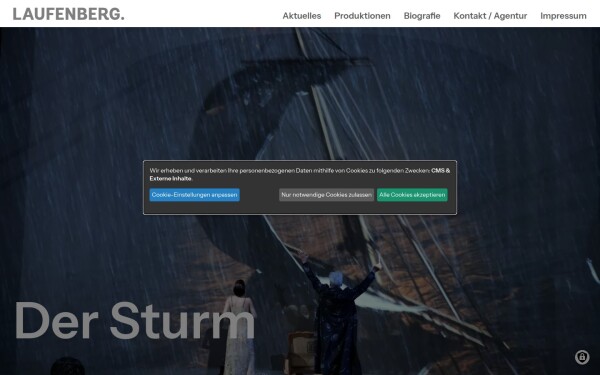Viewport: 600px width, 375px height.
Task: Select Kontakt / Agentur in the navigation
Action: point(490,16)
